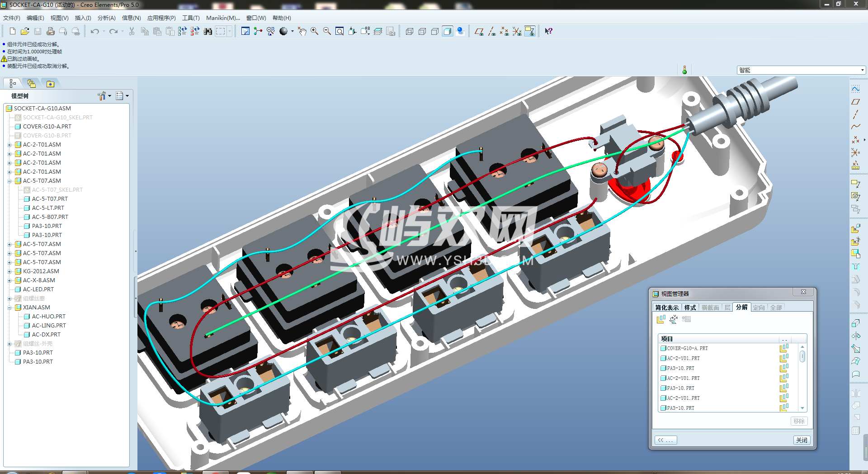Open the 智能 selection filter dropdown
868x474 pixels.
(x=862, y=70)
